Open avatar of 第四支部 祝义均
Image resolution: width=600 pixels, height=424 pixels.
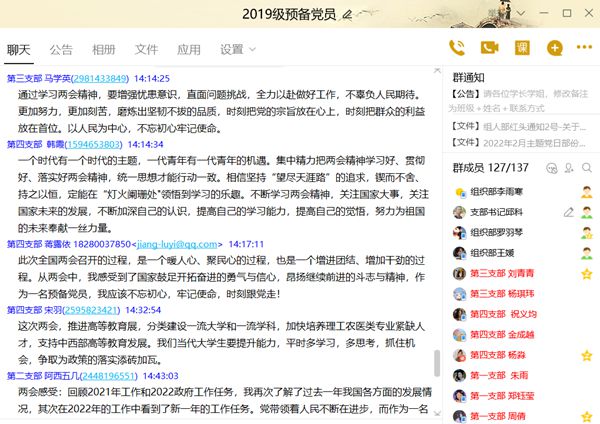(x=460, y=315)
